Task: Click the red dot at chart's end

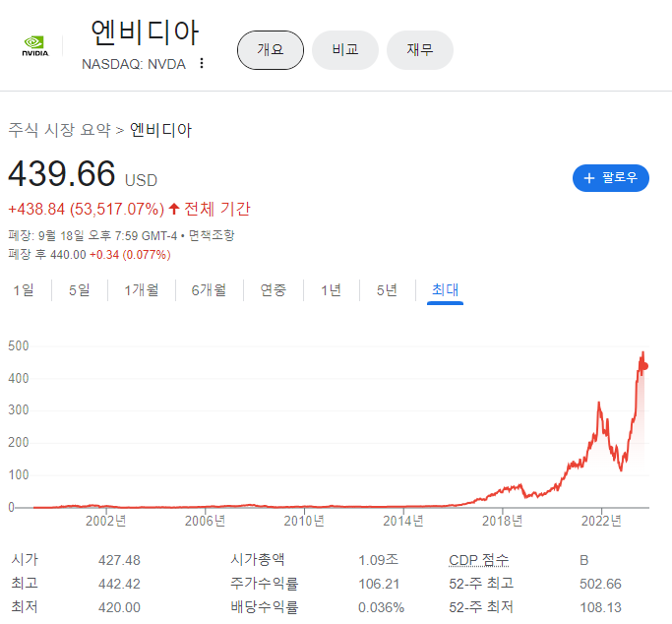Action: [644, 366]
